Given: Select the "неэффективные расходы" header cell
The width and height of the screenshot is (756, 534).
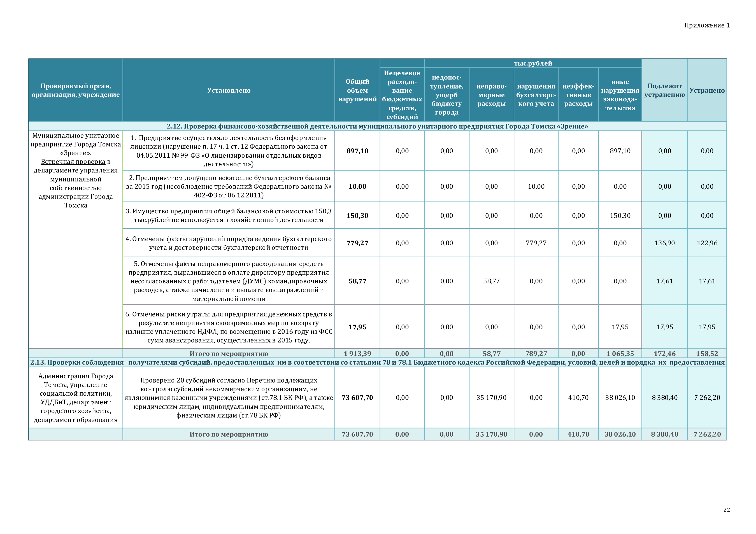Looking at the screenshot, I should pos(578,95).
